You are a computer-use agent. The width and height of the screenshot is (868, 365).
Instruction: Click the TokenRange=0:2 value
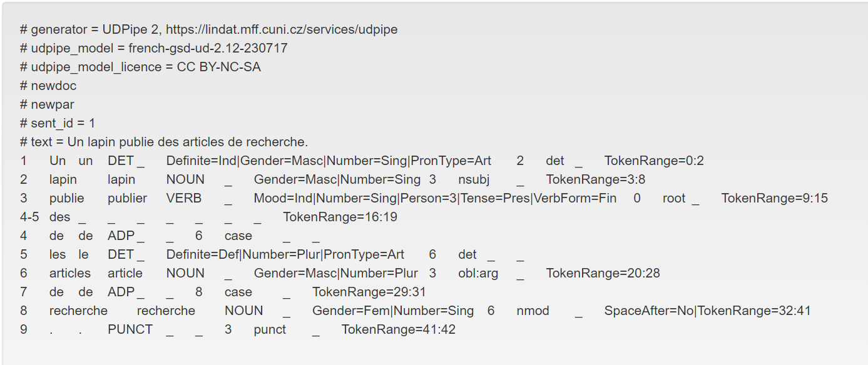tap(654, 161)
